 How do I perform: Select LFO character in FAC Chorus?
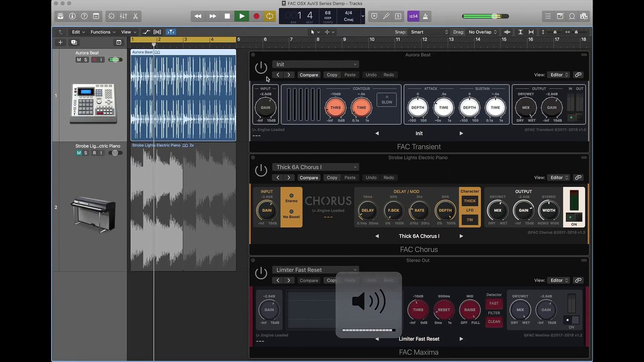pos(469,210)
